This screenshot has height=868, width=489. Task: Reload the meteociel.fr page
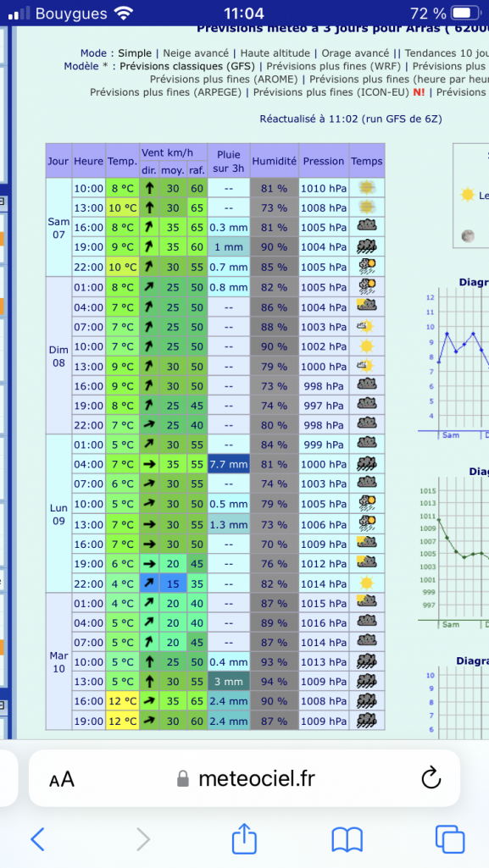[x=431, y=778]
